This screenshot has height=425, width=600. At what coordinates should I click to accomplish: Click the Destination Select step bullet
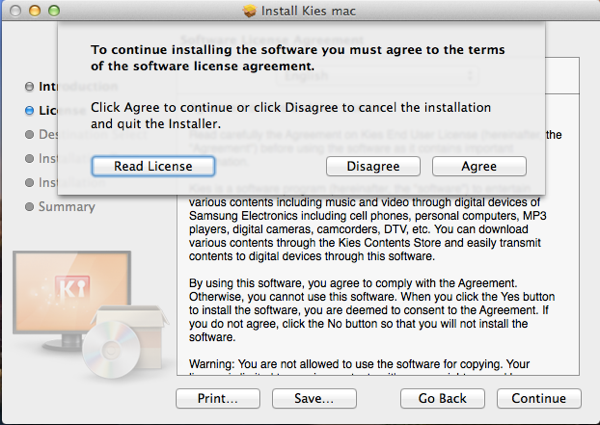[29, 135]
